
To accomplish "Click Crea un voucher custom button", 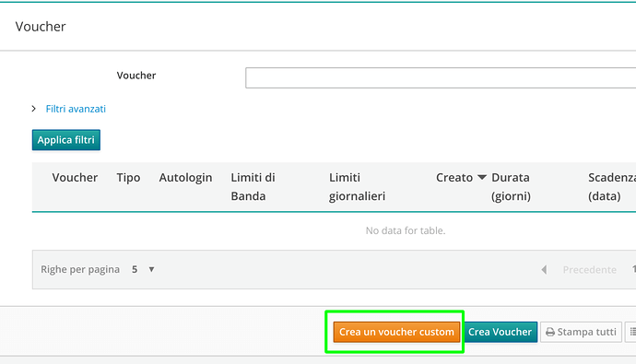I will [396, 332].
